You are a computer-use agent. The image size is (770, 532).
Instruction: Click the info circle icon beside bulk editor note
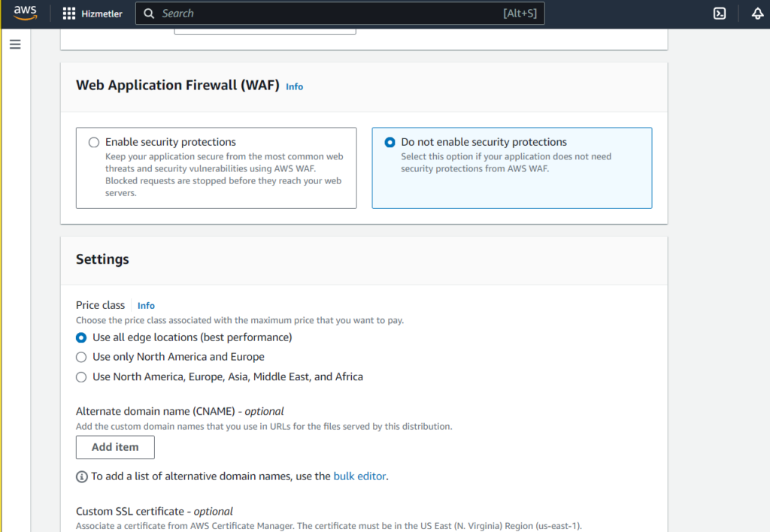point(81,476)
